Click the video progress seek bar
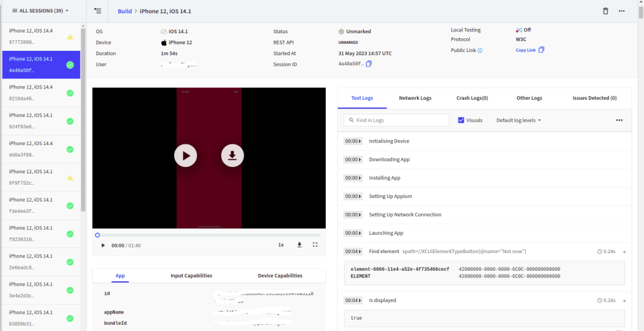This screenshot has height=331, width=644. click(x=209, y=235)
